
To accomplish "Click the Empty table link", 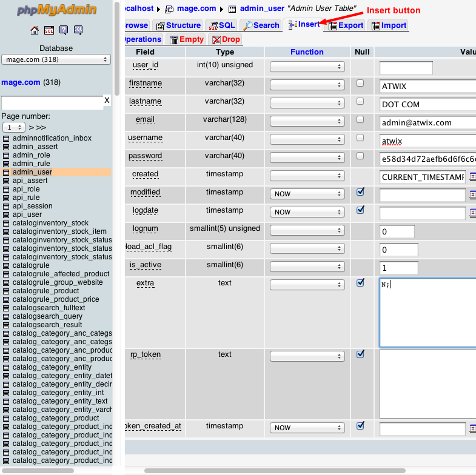I will click(x=192, y=39).
